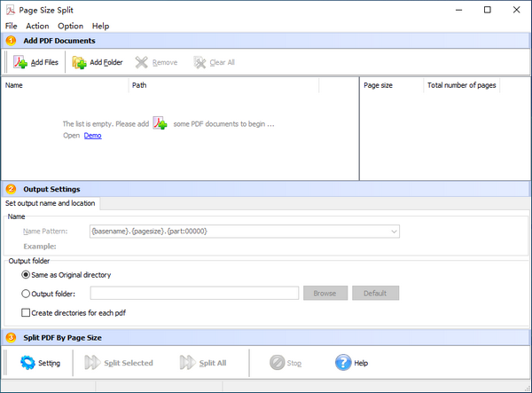Switch to Set output name and location tab

pyautogui.click(x=51, y=203)
